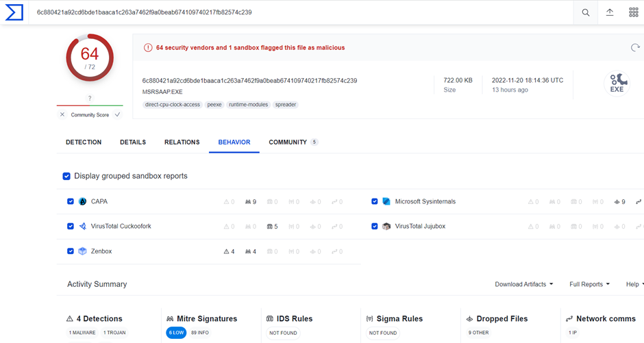Click the Network comms heading icon
Screen dimensions: 644x343
point(569,319)
